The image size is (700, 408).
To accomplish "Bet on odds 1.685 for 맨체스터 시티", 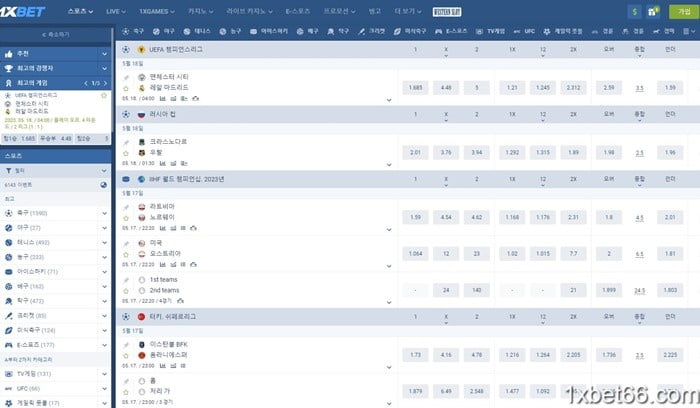I will point(415,88).
